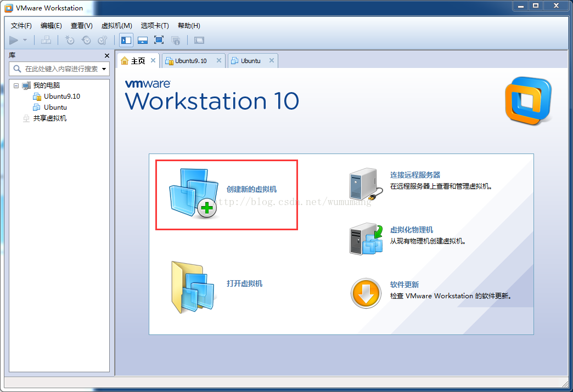Viewport: 573px width, 392px height.
Task: Click the create new virtual machine icon
Action: pyautogui.click(x=194, y=194)
